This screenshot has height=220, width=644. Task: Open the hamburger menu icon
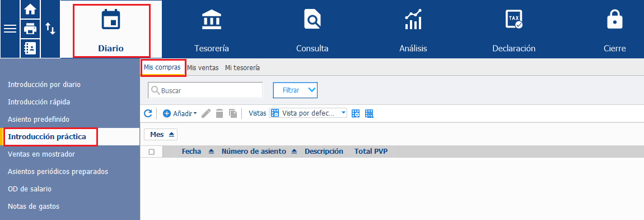(x=10, y=29)
